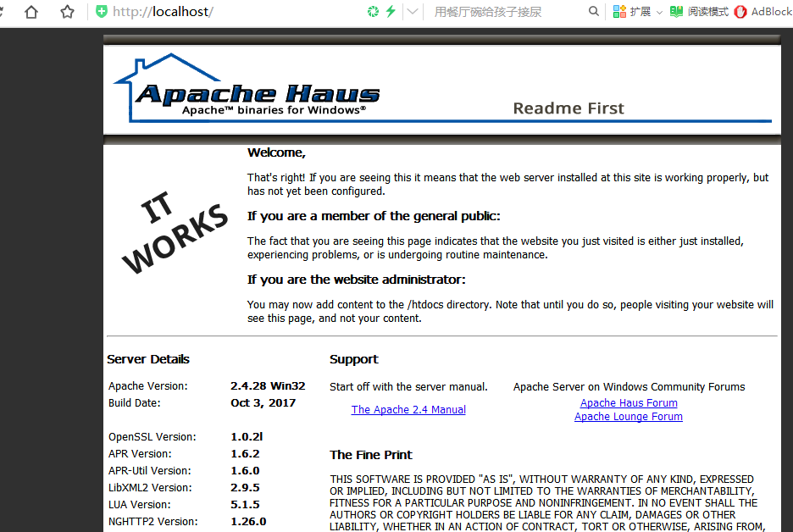Click the magnifier search icon
This screenshot has height=532, width=793.
point(594,11)
